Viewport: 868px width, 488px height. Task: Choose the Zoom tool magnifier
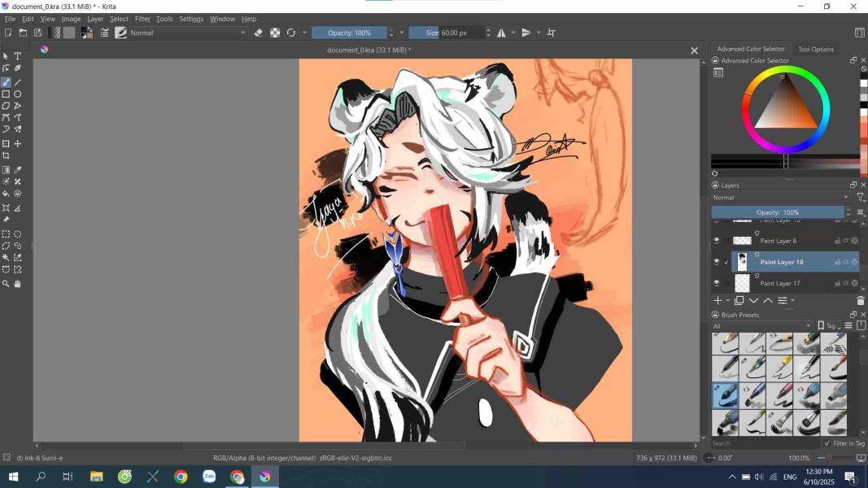[6, 284]
